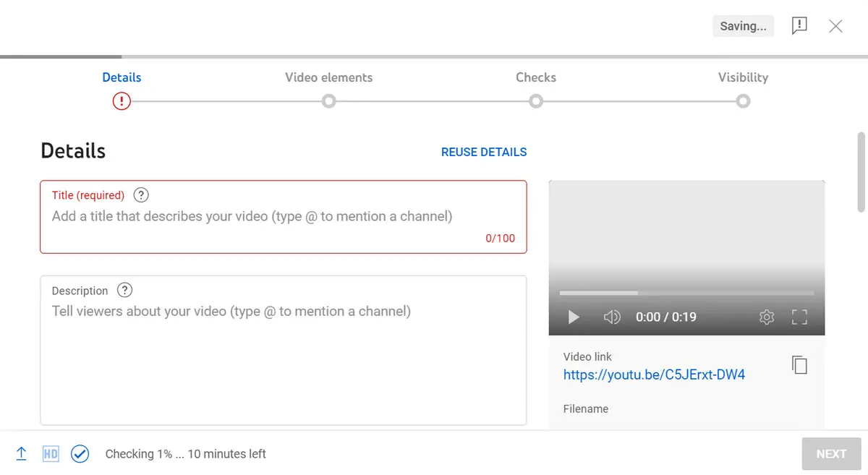Focus the Description text area
Screen dimensions: 868x475
click(x=284, y=350)
